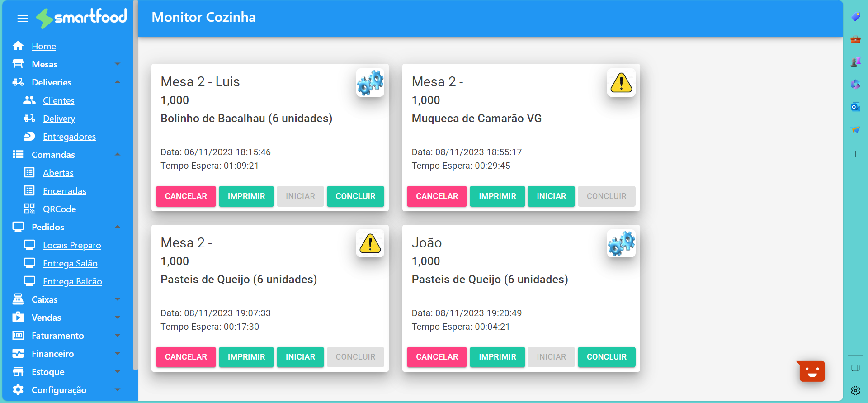
Task: Start the Muqueca de Camarão VG order
Action: [x=551, y=196]
